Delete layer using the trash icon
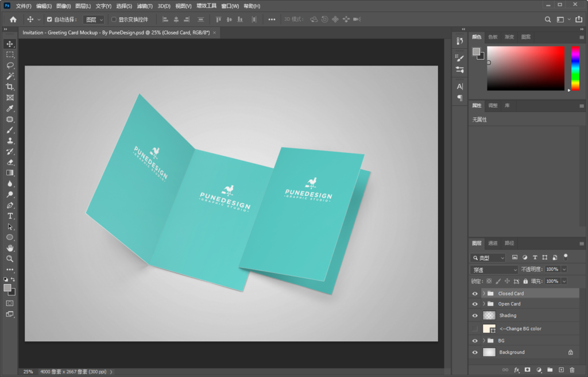This screenshot has width=588, height=377. tap(572, 370)
